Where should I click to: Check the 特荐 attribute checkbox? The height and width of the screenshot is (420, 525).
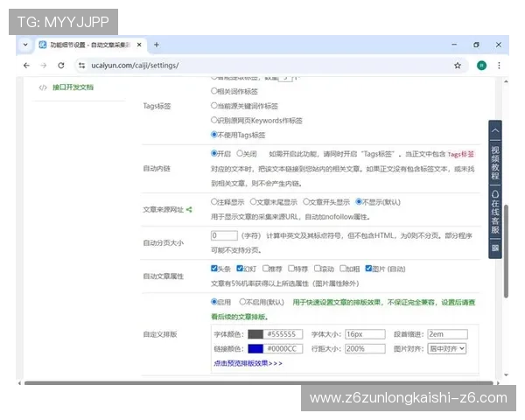[x=291, y=269]
